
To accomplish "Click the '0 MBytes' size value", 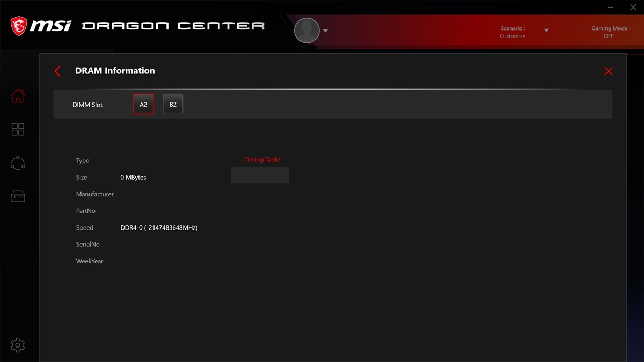I will click(x=133, y=178).
